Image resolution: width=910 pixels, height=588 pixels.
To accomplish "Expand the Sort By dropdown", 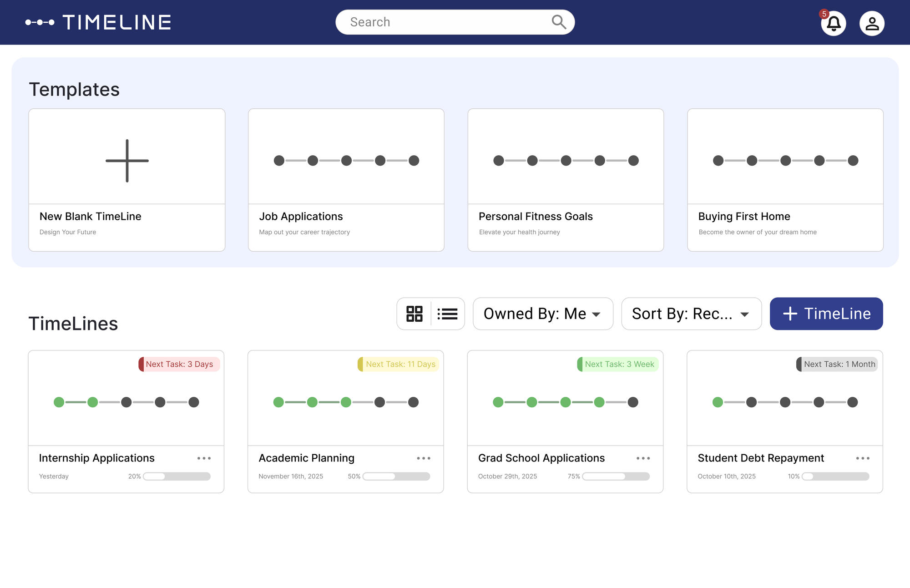I will pos(691,314).
